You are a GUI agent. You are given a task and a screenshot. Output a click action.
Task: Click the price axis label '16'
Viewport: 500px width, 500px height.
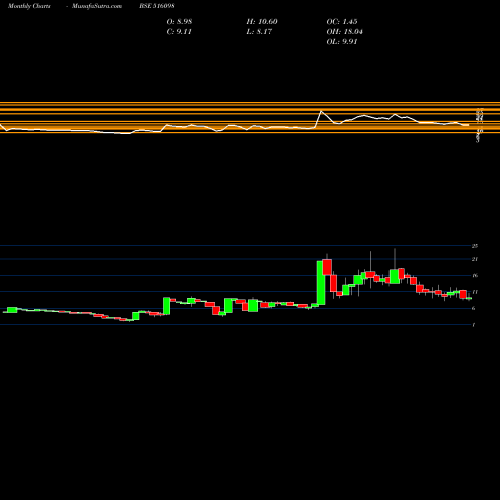click(475, 275)
